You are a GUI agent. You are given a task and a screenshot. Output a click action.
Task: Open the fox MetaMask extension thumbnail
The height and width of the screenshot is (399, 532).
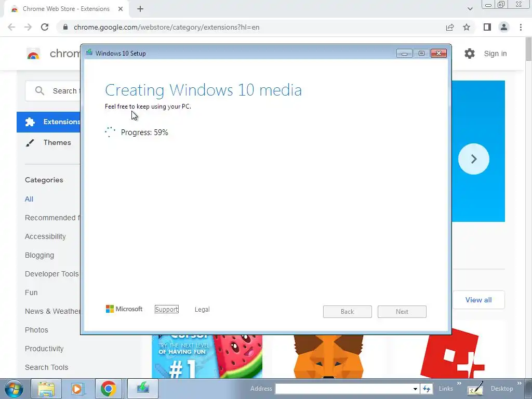coord(328,356)
